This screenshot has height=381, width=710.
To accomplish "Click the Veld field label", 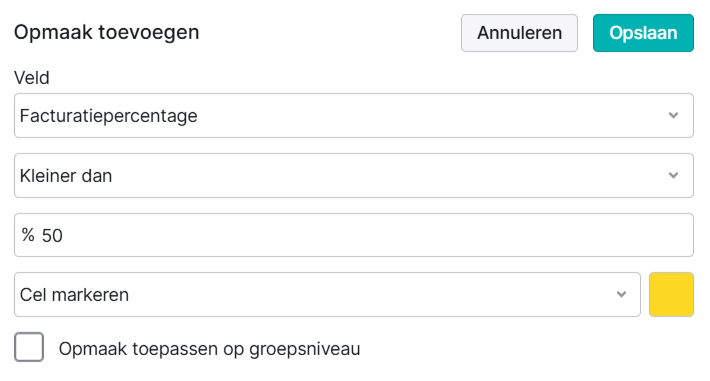I will [x=32, y=78].
